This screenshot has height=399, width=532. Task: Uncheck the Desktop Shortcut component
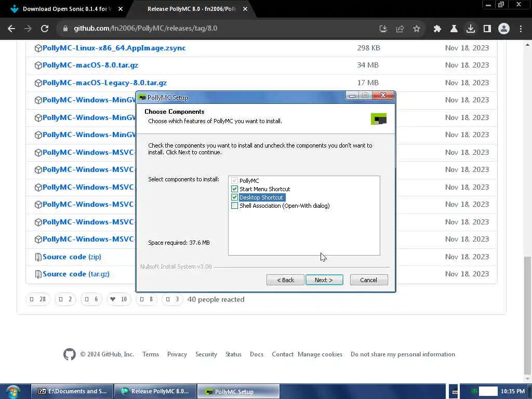[234, 197]
